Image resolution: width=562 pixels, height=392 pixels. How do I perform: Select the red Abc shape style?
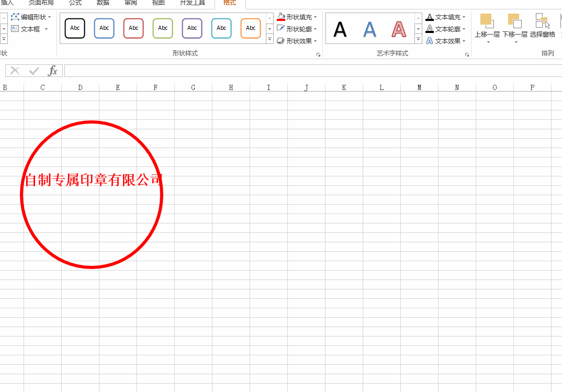tap(133, 28)
